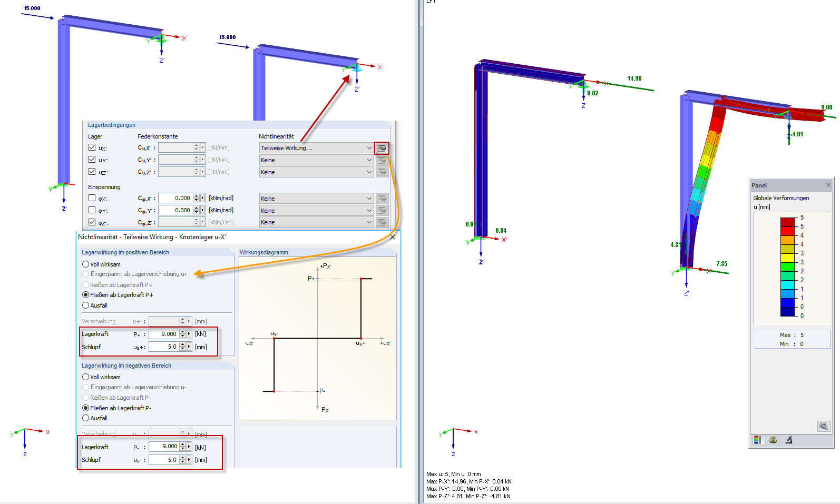Click the Lagerkraft P+ value field
This screenshot has height=504, width=840.
pyautogui.click(x=164, y=334)
